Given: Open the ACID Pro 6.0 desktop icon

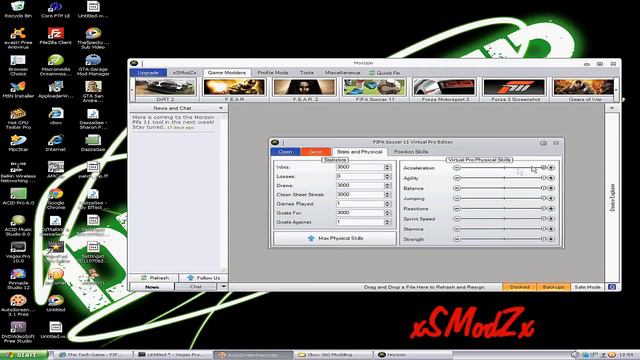Looking at the screenshot, I should (18, 196).
